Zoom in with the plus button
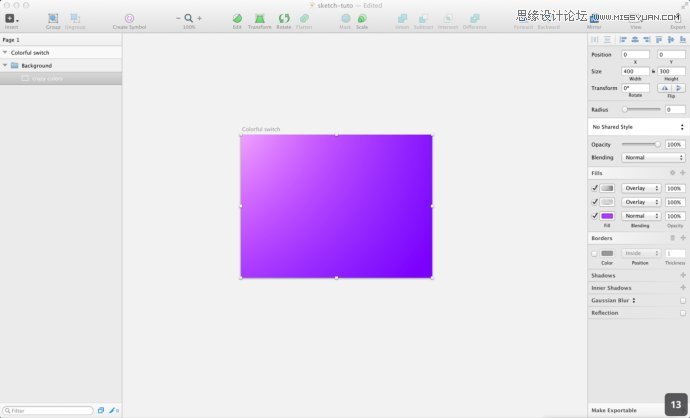The image size is (690, 418). (x=199, y=18)
